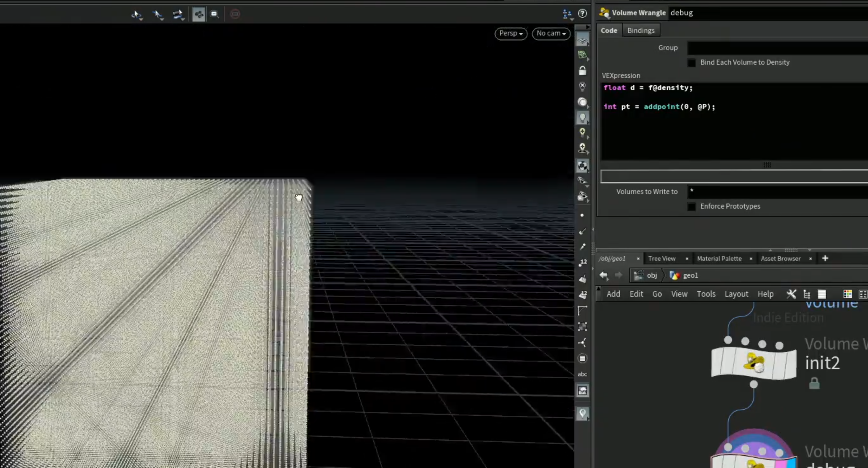Switch to the Bindings tab

click(640, 30)
